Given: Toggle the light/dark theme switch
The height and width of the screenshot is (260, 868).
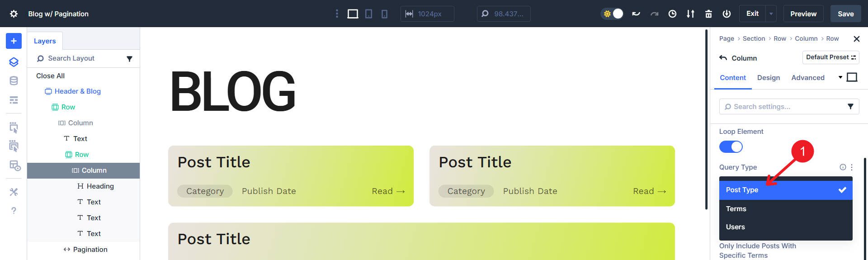Looking at the screenshot, I should 613,14.
